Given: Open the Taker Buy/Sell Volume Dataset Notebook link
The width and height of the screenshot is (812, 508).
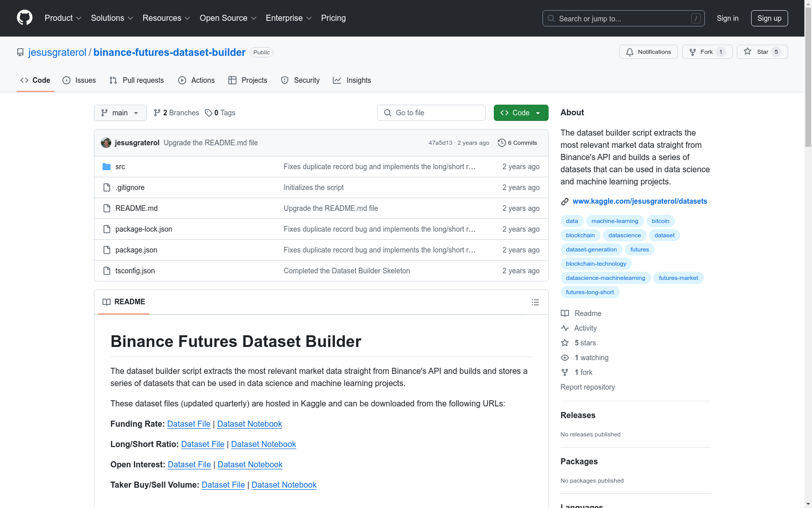Looking at the screenshot, I should point(284,485).
